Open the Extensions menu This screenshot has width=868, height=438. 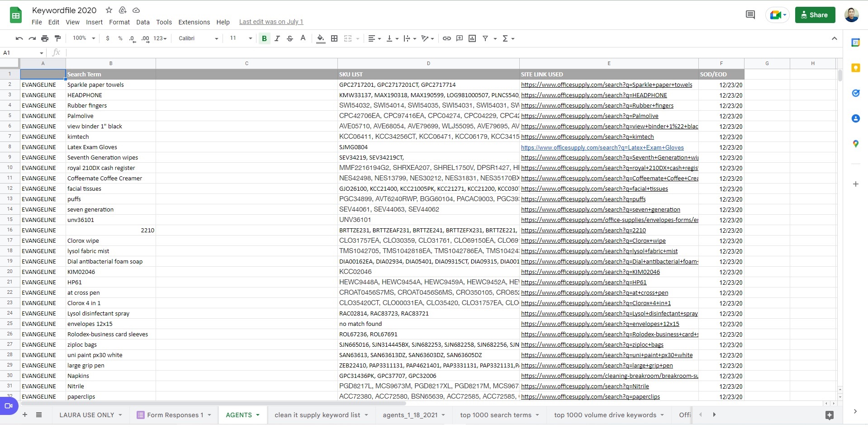194,22
